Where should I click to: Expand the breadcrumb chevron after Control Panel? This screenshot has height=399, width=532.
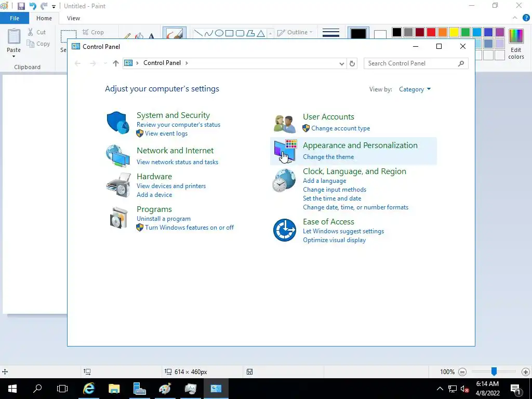187,63
